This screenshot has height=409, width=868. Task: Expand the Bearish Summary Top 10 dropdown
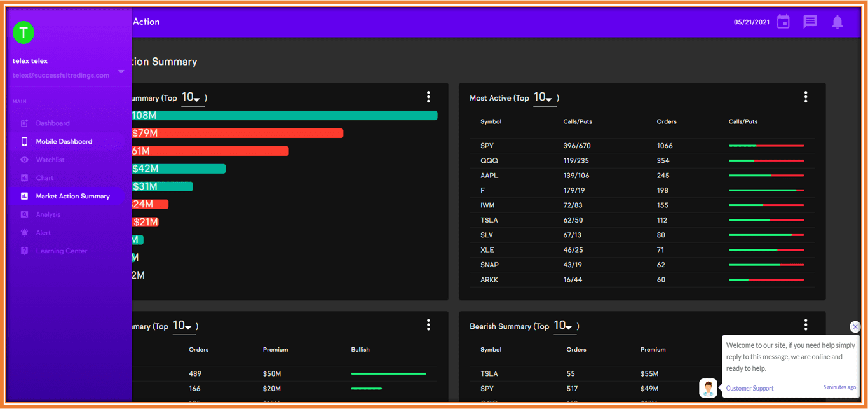tap(564, 326)
